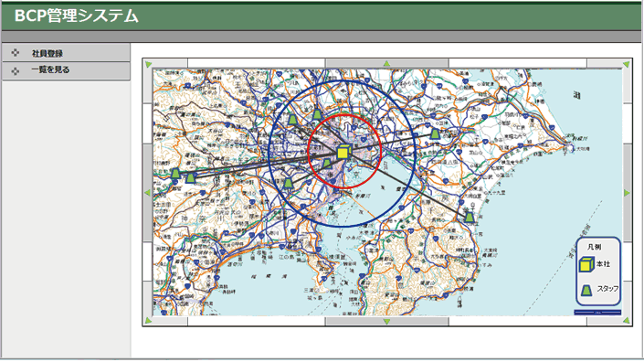The width and height of the screenshot is (644, 362).
Task: Pan map toward bottom-right corner arrow
Action: [626, 321]
